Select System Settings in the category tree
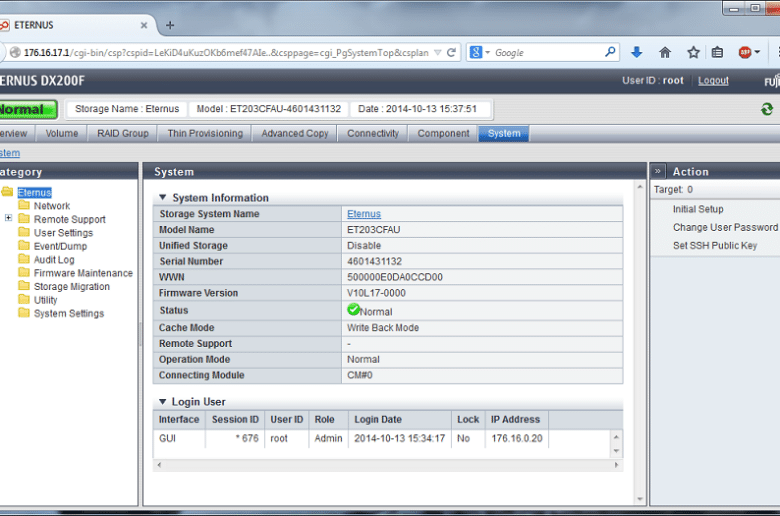Viewport: 780px width, 516px height. tap(69, 313)
